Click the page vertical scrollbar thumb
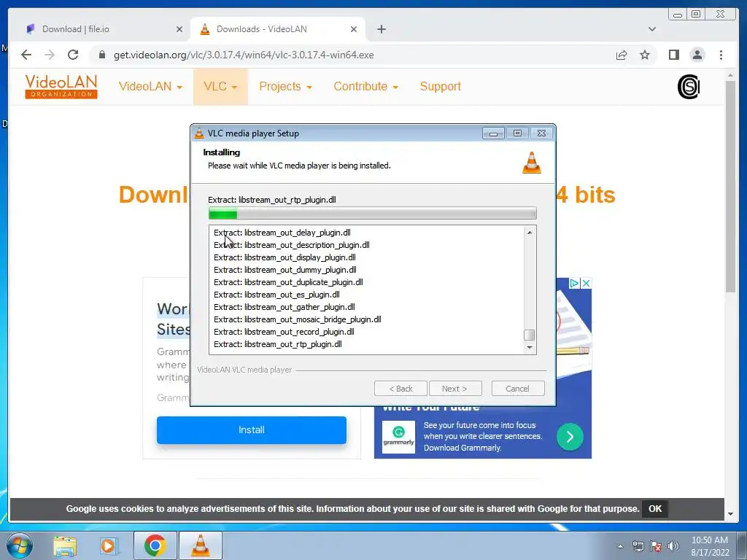 click(730, 187)
